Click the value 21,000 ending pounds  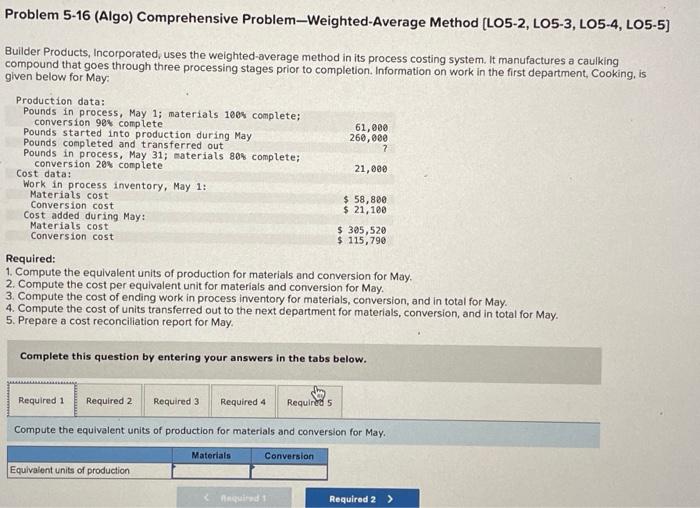(x=371, y=169)
